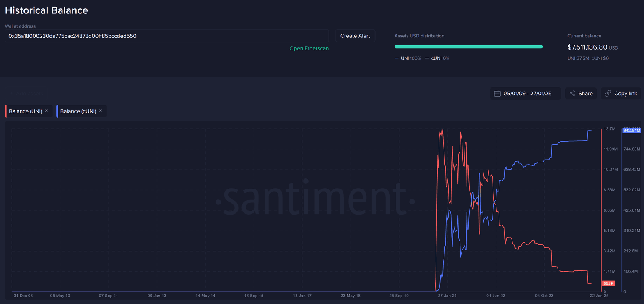The height and width of the screenshot is (304, 644).
Task: Click the Share network icon
Action: click(572, 94)
